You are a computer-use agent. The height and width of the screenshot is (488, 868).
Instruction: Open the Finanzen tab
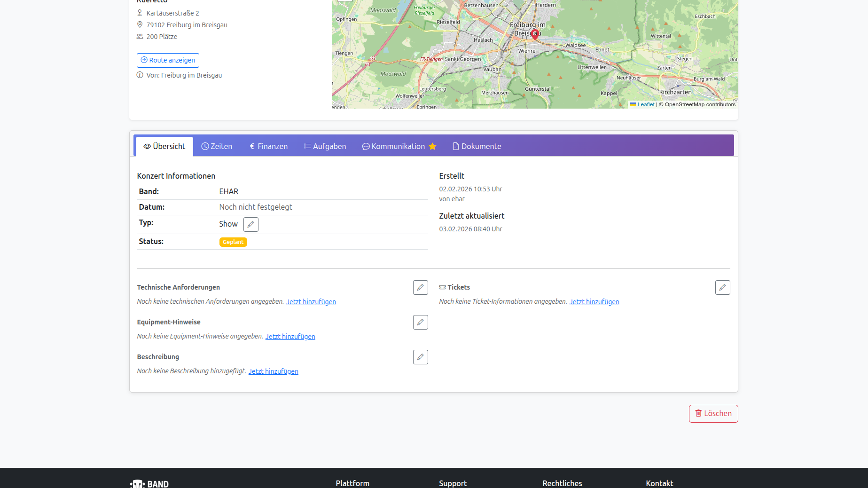[x=268, y=147]
